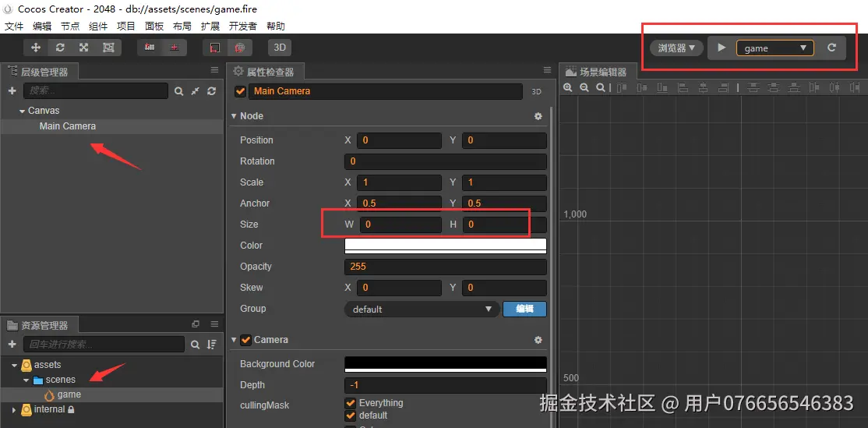
Task: Pop out the assets panel window icon
Action: tap(196, 324)
